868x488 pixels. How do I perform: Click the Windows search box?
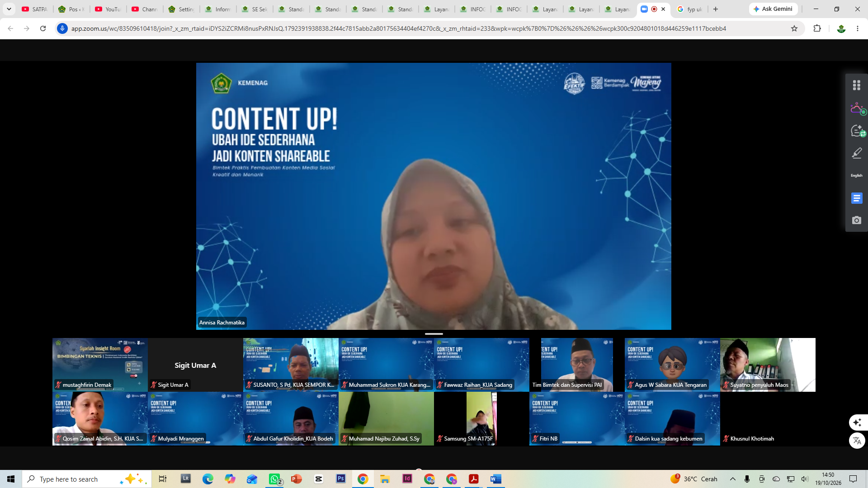click(86, 479)
